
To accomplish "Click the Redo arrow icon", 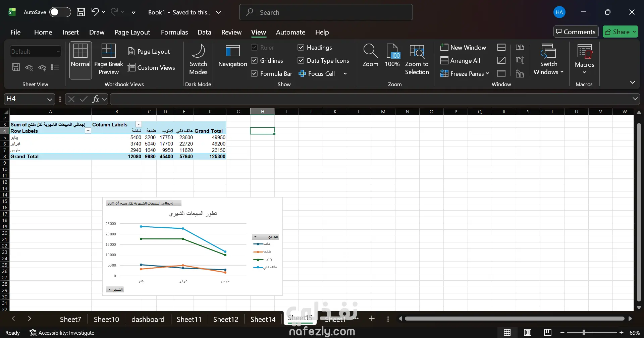I will 114,12.
